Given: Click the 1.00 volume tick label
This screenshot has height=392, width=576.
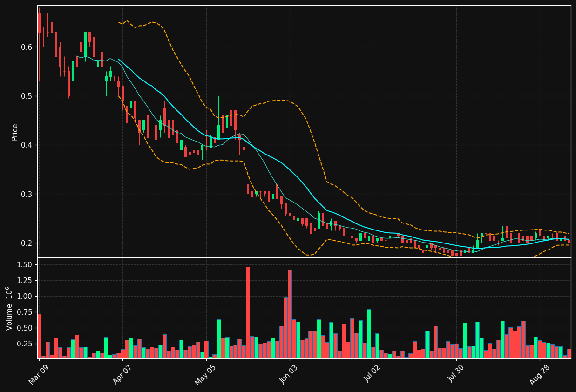Looking at the screenshot, I should [24, 296].
